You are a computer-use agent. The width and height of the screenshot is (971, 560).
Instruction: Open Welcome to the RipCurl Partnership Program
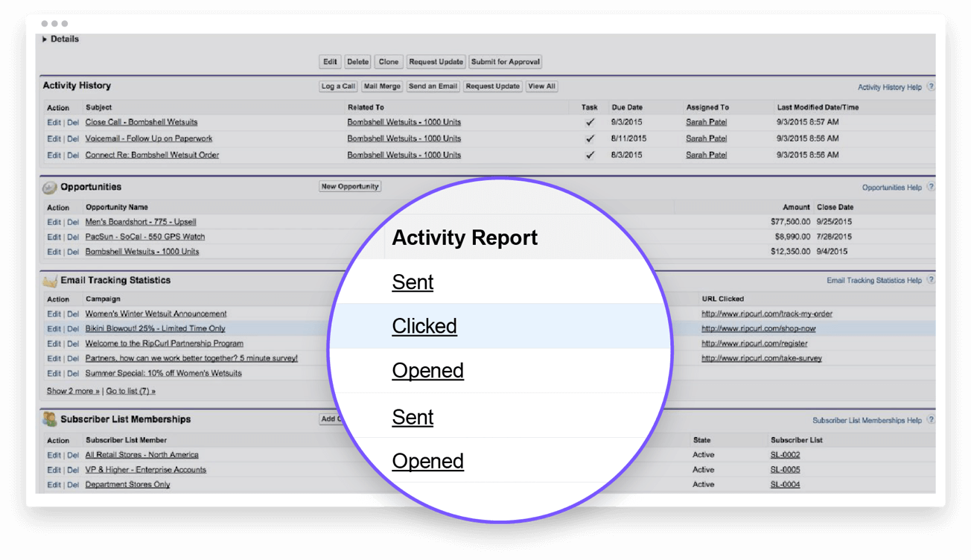164,343
